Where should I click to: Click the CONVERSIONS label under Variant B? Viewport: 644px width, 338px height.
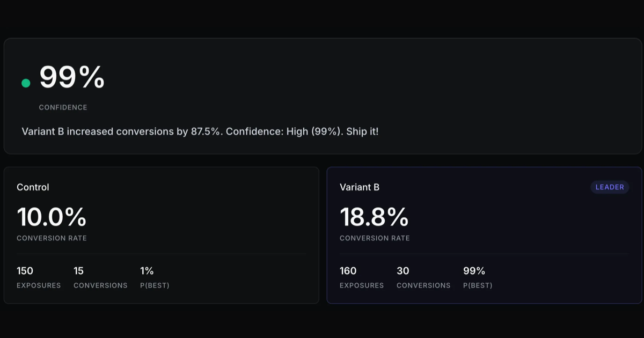tap(423, 285)
